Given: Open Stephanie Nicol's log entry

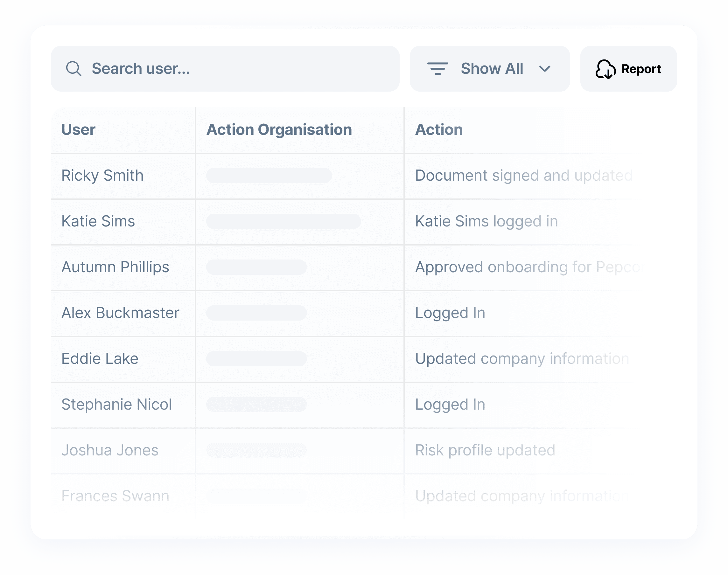Looking at the screenshot, I should (116, 404).
